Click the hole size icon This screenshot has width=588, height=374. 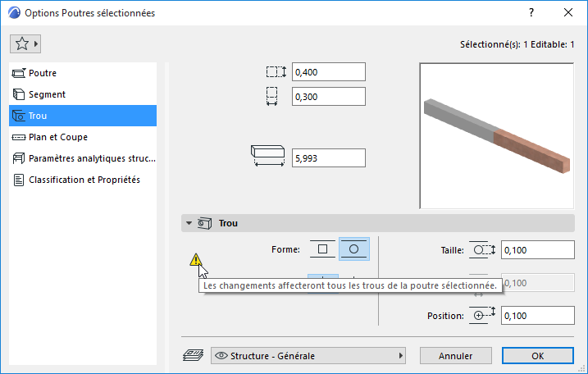484,250
